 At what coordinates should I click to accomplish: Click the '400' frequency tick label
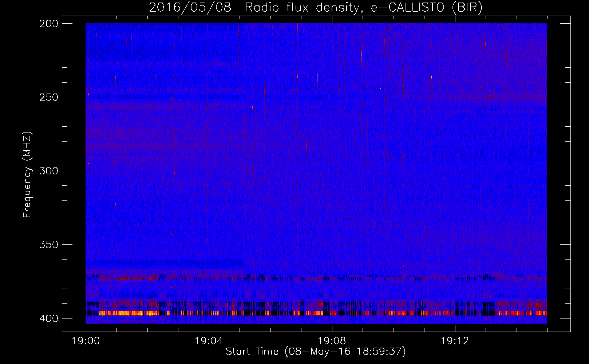[x=49, y=318]
